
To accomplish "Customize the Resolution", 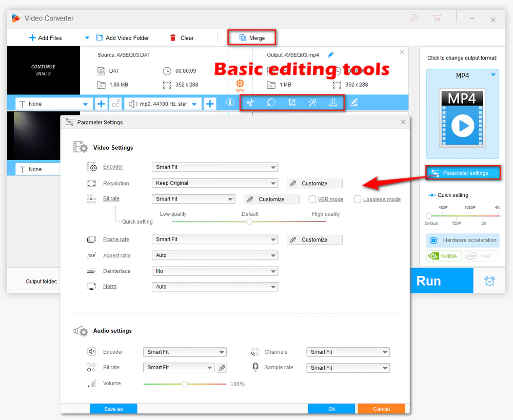I will coord(315,183).
